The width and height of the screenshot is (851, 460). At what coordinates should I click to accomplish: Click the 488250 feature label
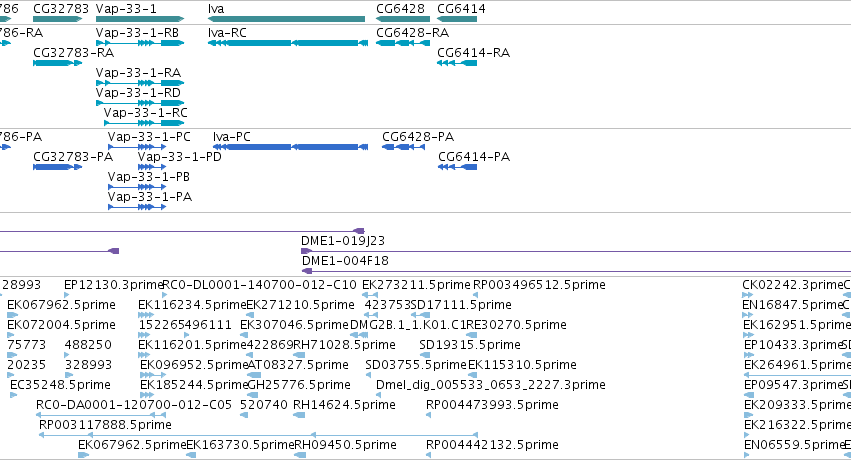88,345
